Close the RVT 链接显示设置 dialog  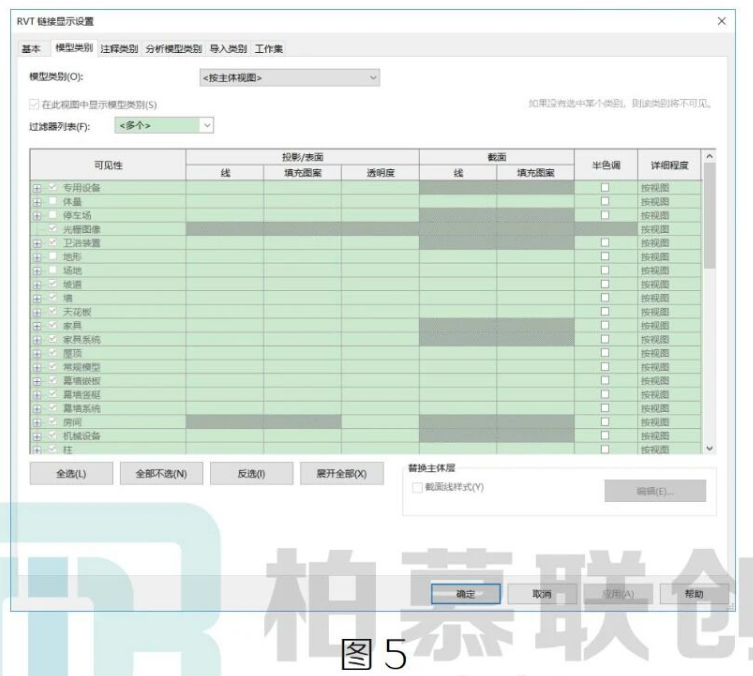coord(721,21)
